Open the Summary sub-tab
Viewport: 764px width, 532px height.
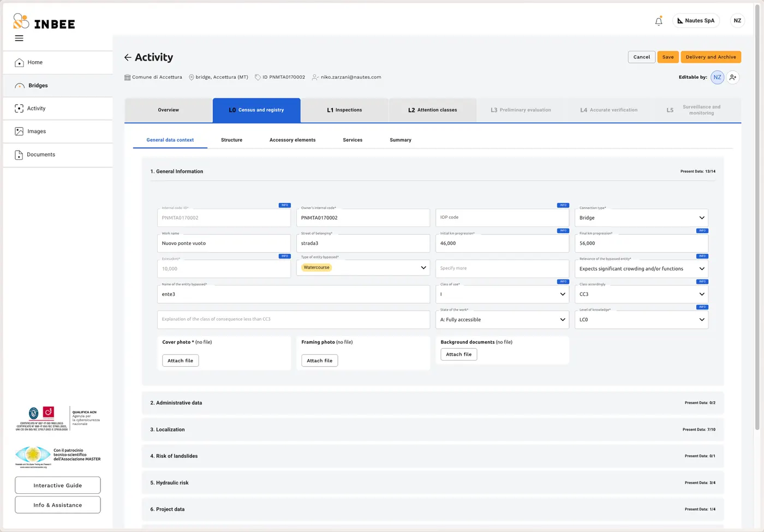(401, 140)
